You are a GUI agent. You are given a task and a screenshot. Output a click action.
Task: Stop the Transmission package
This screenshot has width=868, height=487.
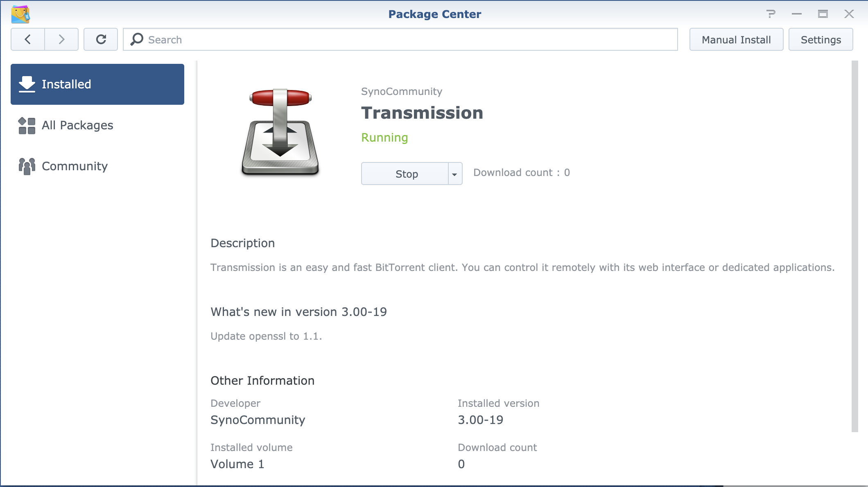click(405, 174)
